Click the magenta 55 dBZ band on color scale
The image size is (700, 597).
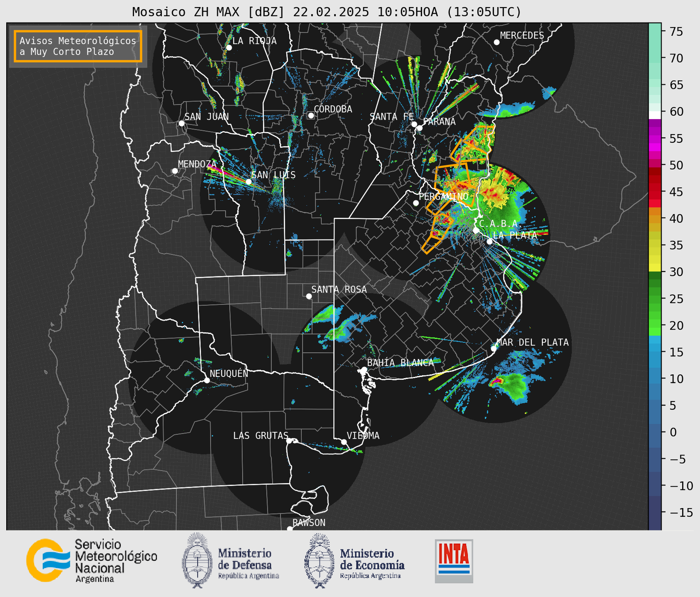click(x=655, y=139)
